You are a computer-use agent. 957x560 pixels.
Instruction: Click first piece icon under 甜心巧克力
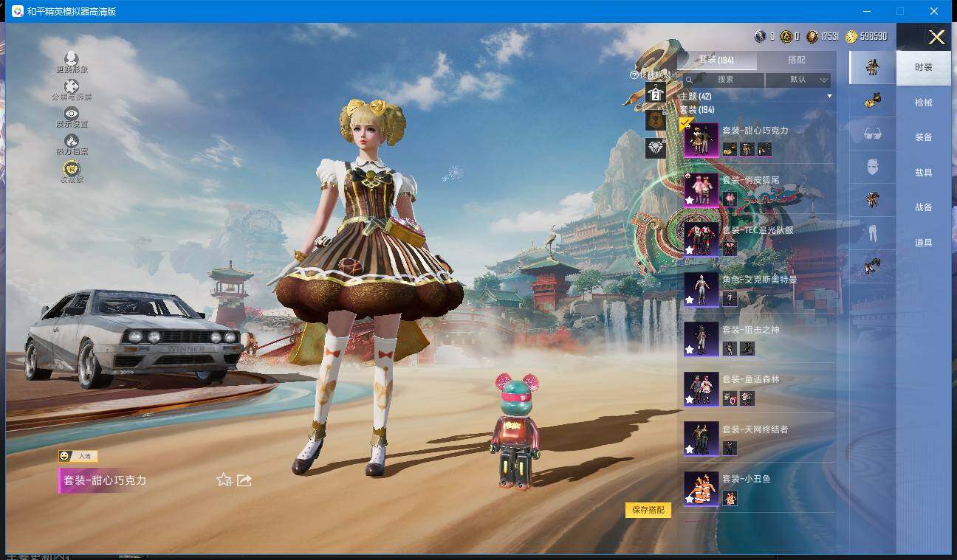point(730,150)
